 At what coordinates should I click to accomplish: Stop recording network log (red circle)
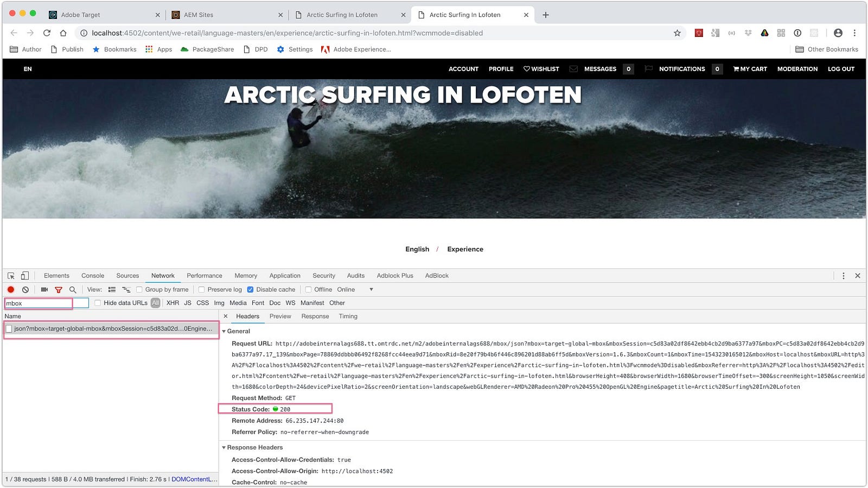click(x=11, y=290)
